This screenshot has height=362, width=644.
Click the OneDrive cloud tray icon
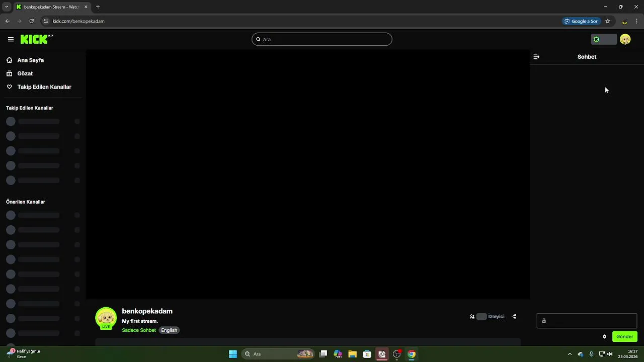point(581,354)
